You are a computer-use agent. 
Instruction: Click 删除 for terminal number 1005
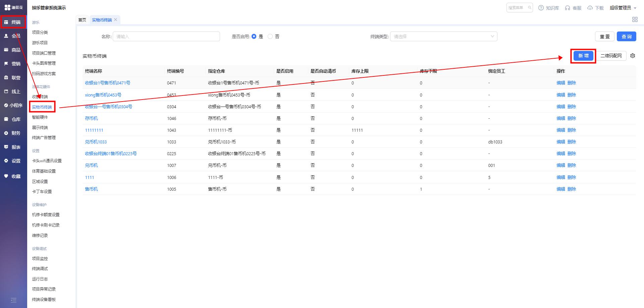coord(572,189)
